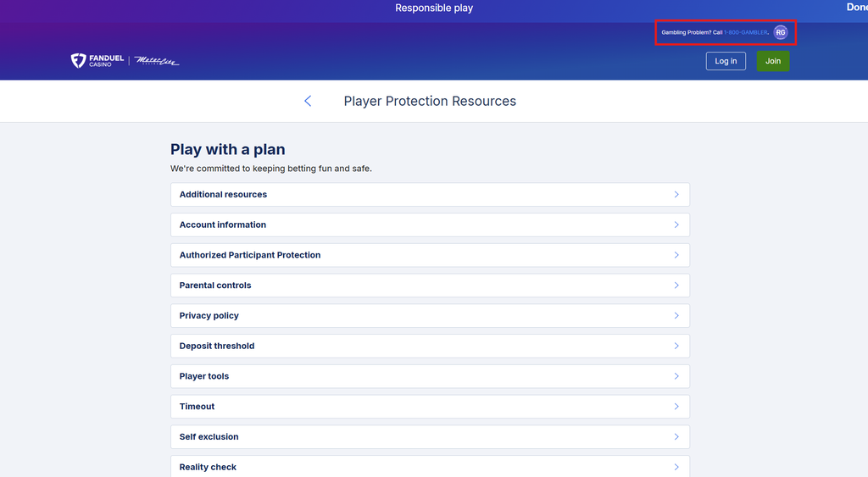
Task: Click chevron beside Privacy policy
Action: pyautogui.click(x=676, y=315)
